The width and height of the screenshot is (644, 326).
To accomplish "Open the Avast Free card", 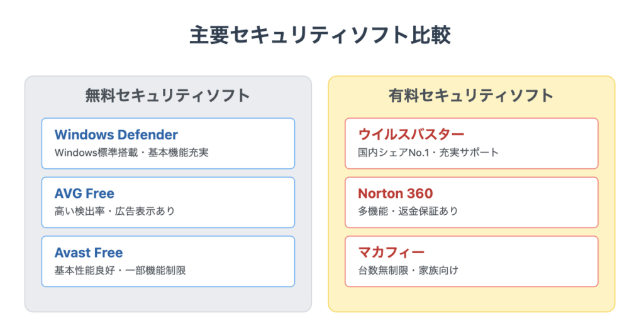I will (168, 261).
